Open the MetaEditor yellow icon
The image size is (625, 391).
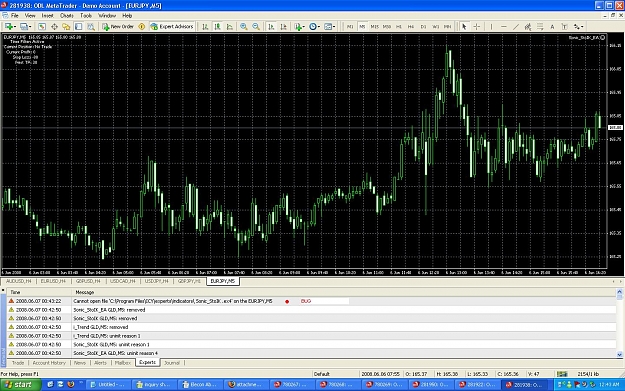tap(142, 26)
